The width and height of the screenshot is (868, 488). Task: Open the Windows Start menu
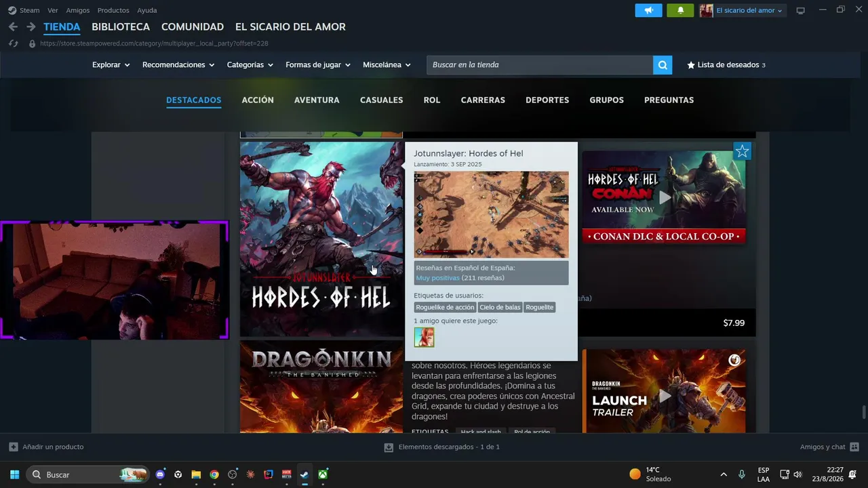pos(14,474)
